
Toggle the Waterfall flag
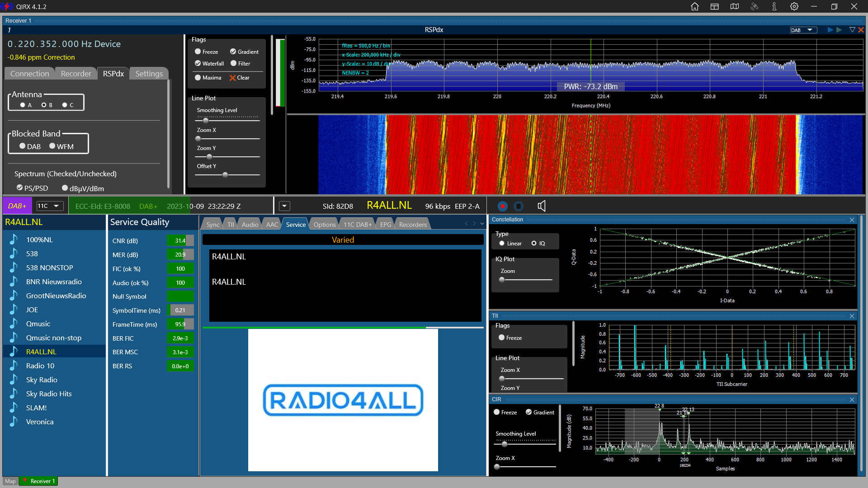198,63
